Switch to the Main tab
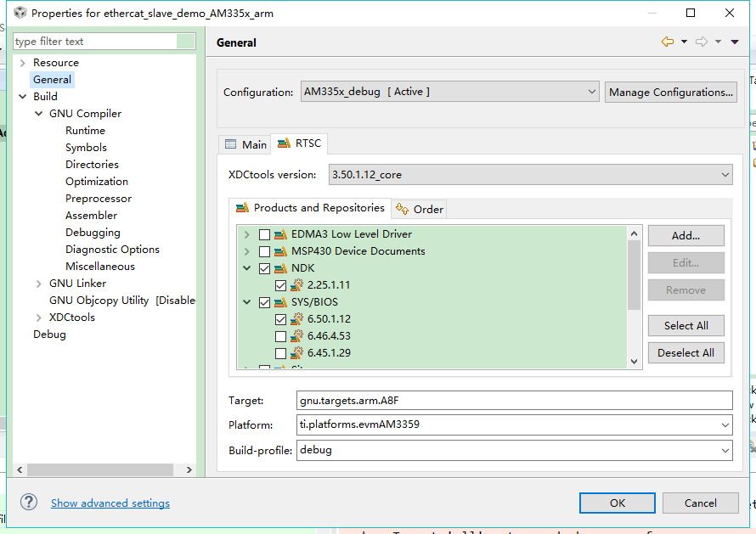This screenshot has width=756, height=534. pos(245,144)
